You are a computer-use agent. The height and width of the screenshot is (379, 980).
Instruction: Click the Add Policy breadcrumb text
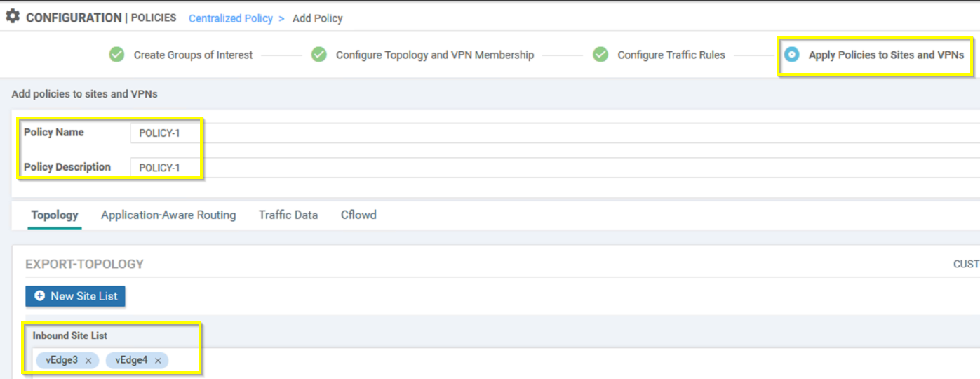click(x=317, y=18)
